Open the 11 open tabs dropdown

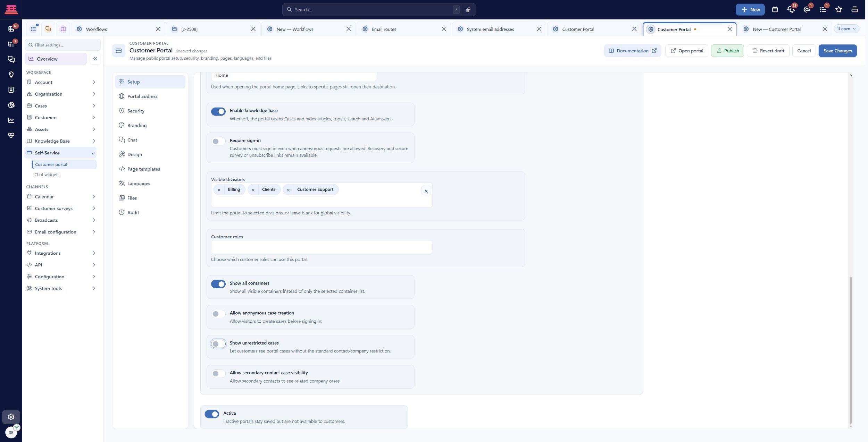tap(846, 29)
